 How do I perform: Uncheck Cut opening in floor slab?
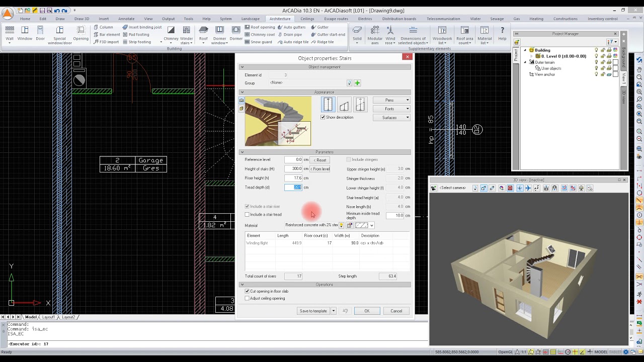click(247, 291)
